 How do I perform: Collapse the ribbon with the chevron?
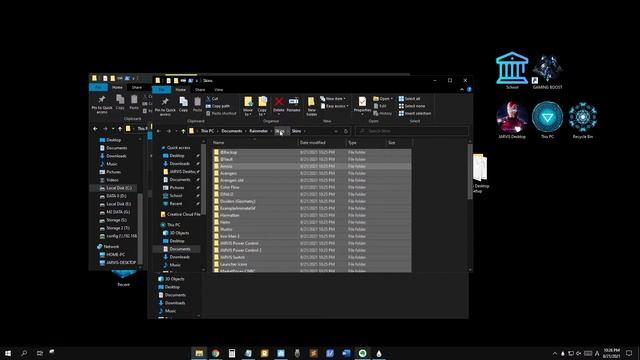point(462,89)
